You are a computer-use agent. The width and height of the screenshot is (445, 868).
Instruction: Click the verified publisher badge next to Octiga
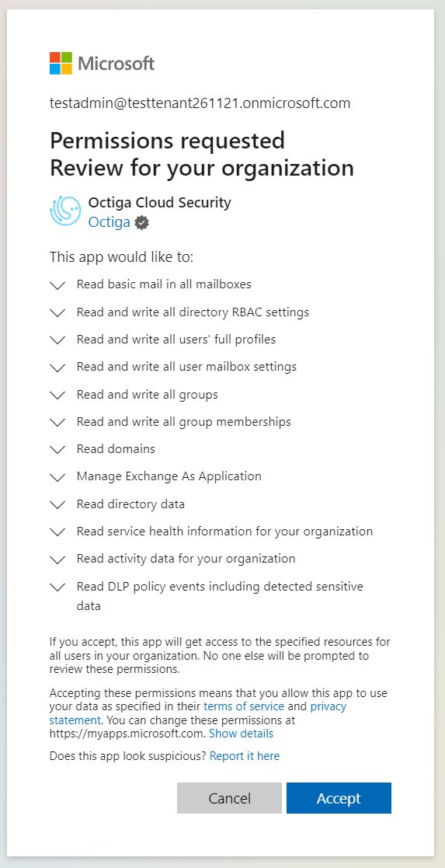(142, 222)
